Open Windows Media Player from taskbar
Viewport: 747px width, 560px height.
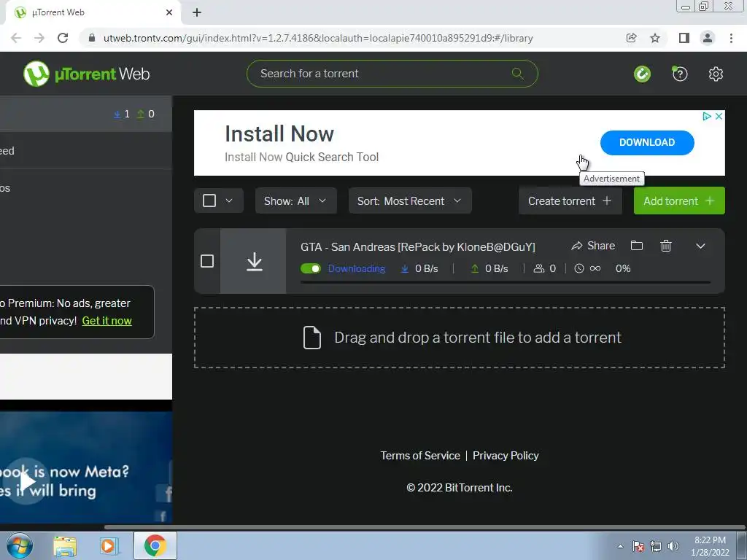click(x=108, y=546)
